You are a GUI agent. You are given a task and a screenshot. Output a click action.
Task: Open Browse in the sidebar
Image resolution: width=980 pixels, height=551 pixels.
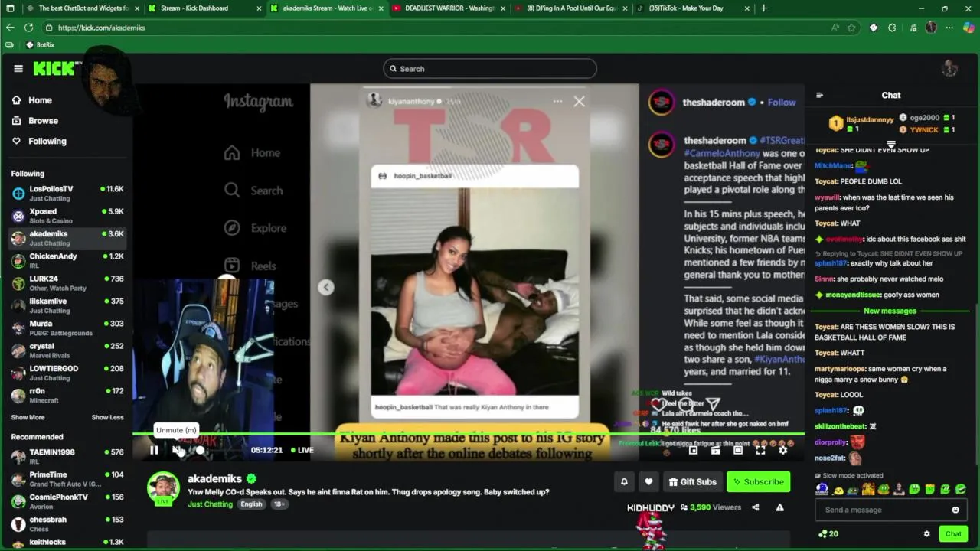click(35, 121)
